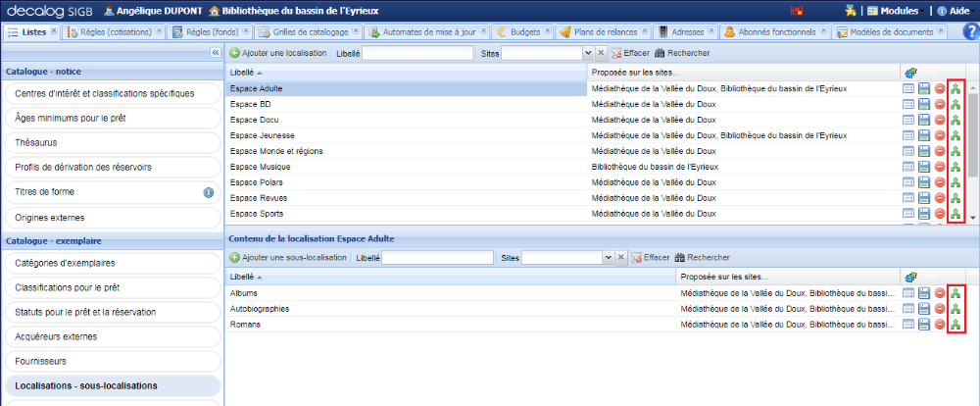The width and height of the screenshot is (980, 406).
Task: Click Rechercher in the sous-localisation toolbar
Action: [x=702, y=258]
